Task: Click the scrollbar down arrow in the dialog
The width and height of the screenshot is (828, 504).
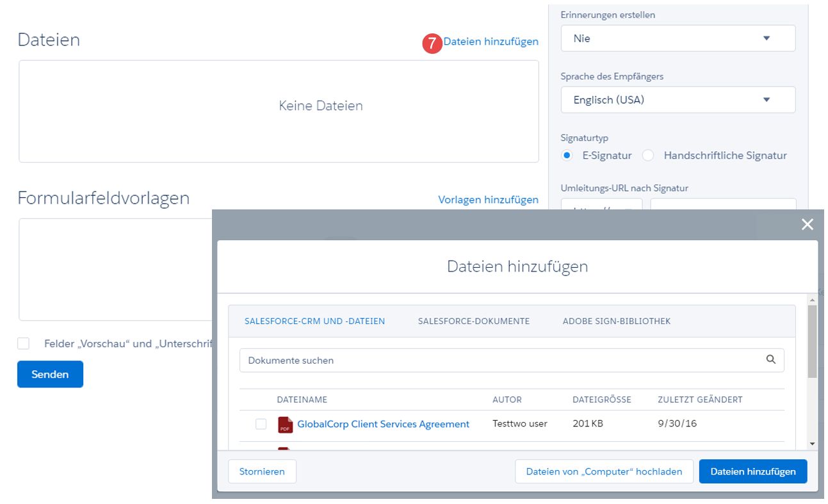Action: point(812,443)
